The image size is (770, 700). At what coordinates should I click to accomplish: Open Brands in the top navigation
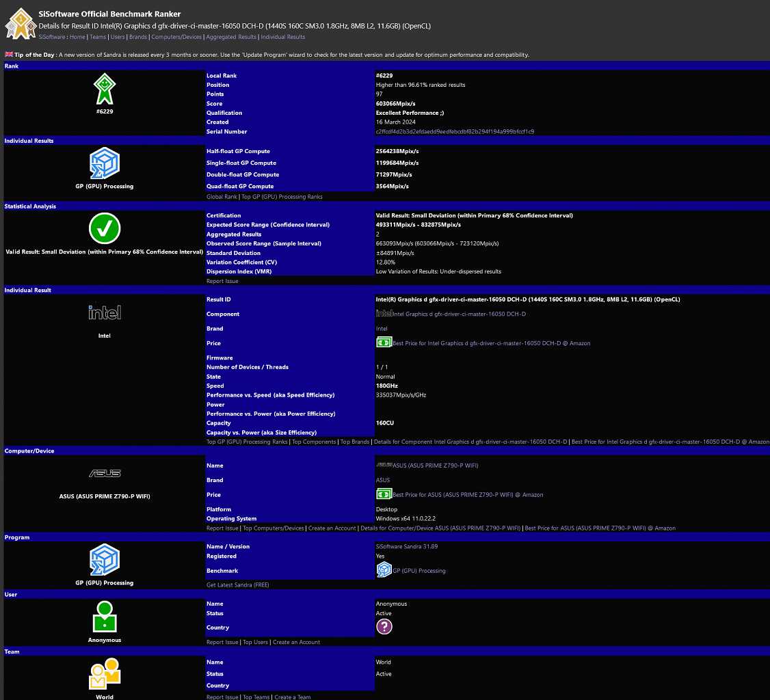point(138,37)
